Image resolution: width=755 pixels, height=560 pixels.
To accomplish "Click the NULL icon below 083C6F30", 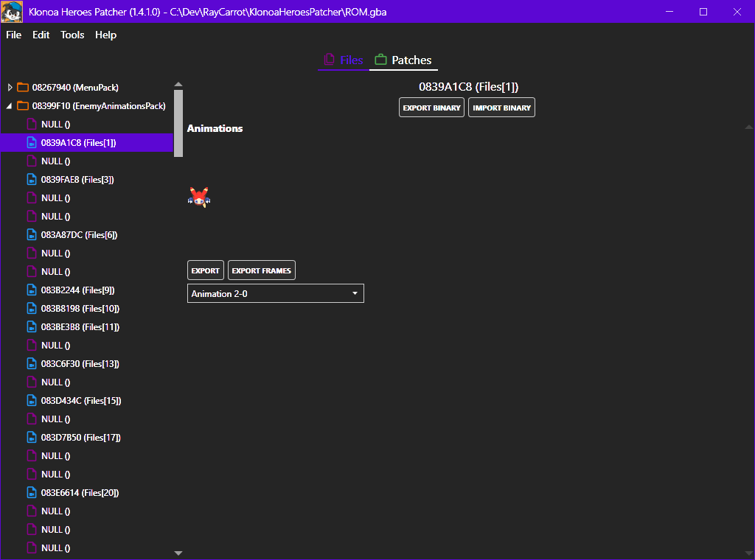I will pos(32,382).
